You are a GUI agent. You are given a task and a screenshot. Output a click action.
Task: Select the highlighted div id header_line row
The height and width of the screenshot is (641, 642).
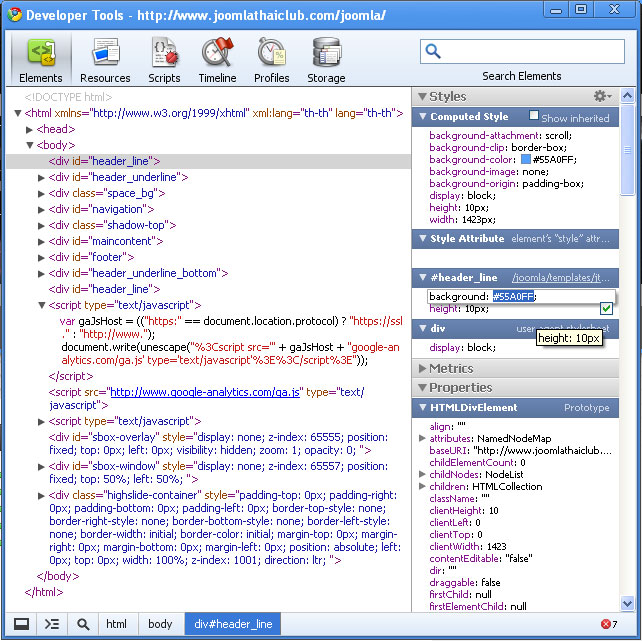[x=208, y=161]
